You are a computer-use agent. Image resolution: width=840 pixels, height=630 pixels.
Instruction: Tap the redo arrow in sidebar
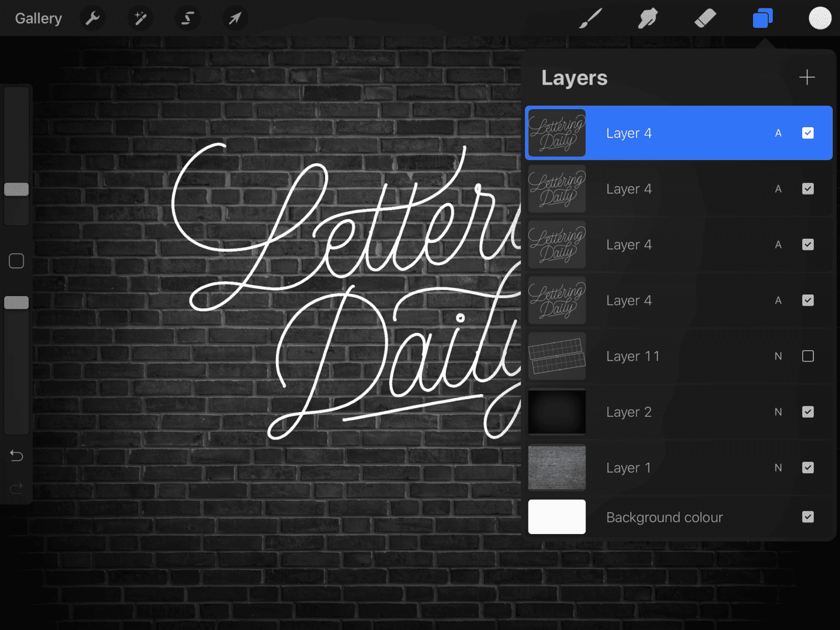pos(17,488)
